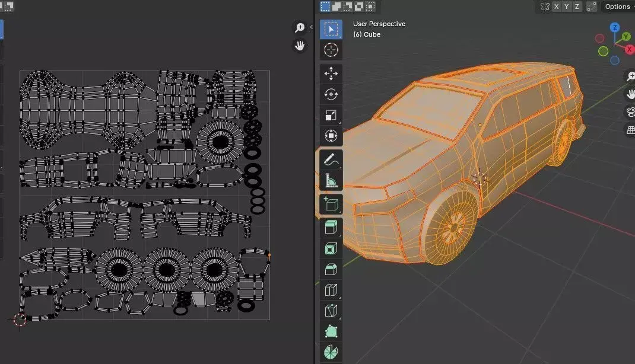Click the mesh mirror symmetry butterfly icon
This screenshot has height=364, width=635.
[545, 7]
